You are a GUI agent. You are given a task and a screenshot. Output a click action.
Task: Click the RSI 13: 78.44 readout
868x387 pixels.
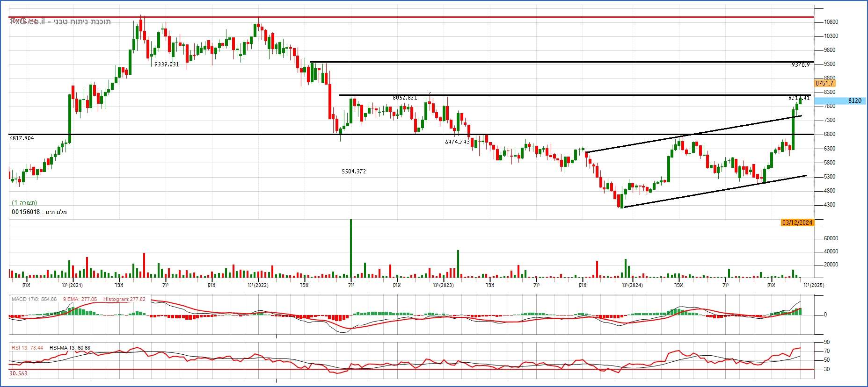(27, 348)
